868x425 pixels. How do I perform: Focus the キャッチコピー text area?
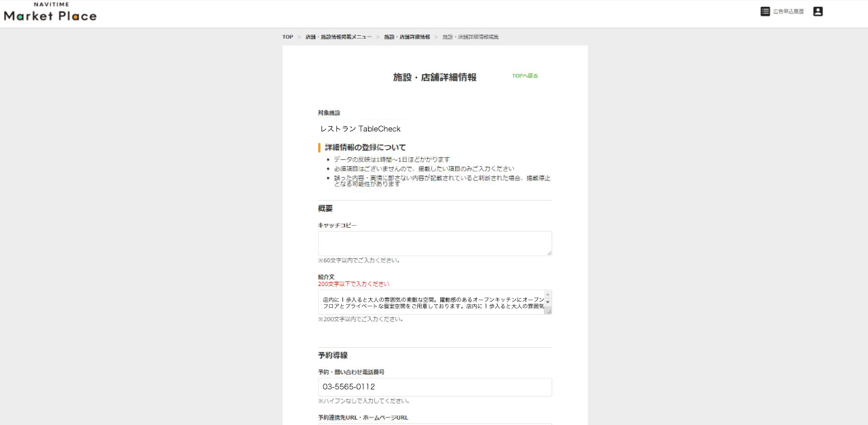point(434,243)
